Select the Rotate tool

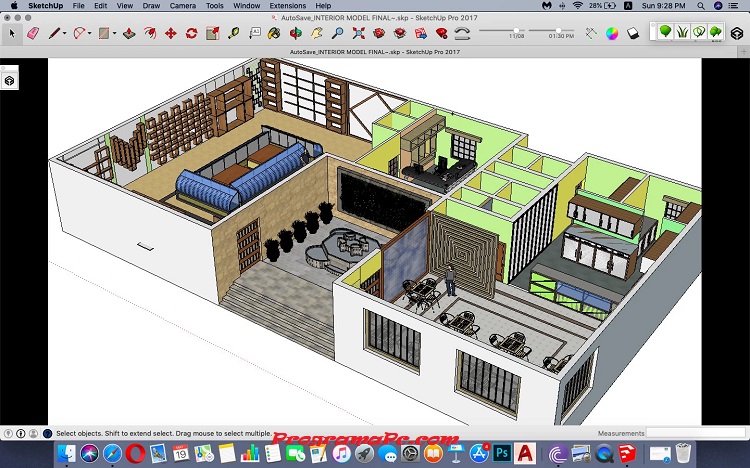(191, 33)
